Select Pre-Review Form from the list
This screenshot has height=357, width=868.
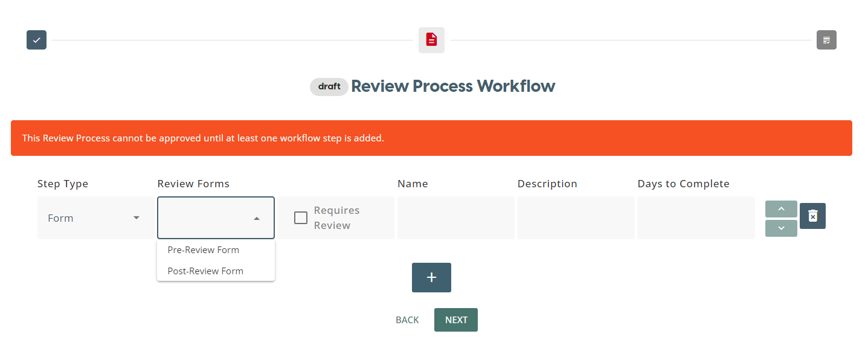(x=204, y=250)
